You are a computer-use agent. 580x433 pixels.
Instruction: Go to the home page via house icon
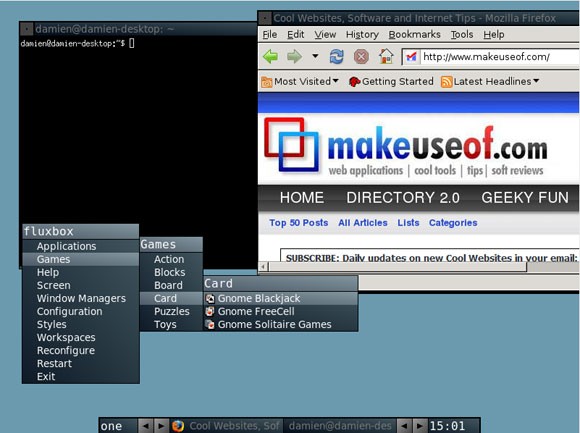pos(386,57)
